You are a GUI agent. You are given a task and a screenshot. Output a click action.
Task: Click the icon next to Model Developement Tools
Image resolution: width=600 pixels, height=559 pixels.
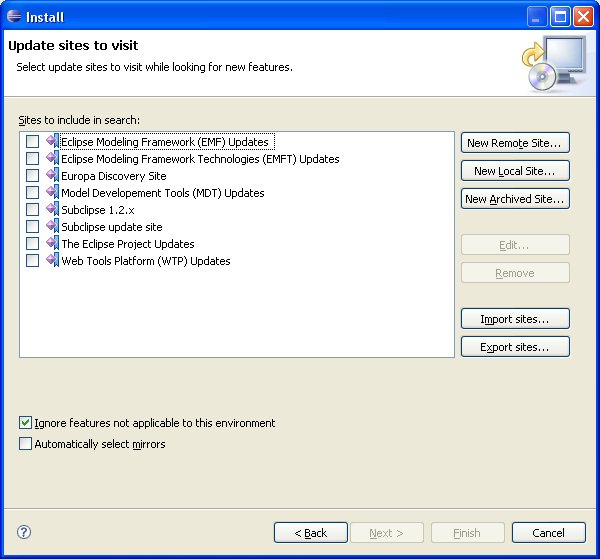point(53,193)
